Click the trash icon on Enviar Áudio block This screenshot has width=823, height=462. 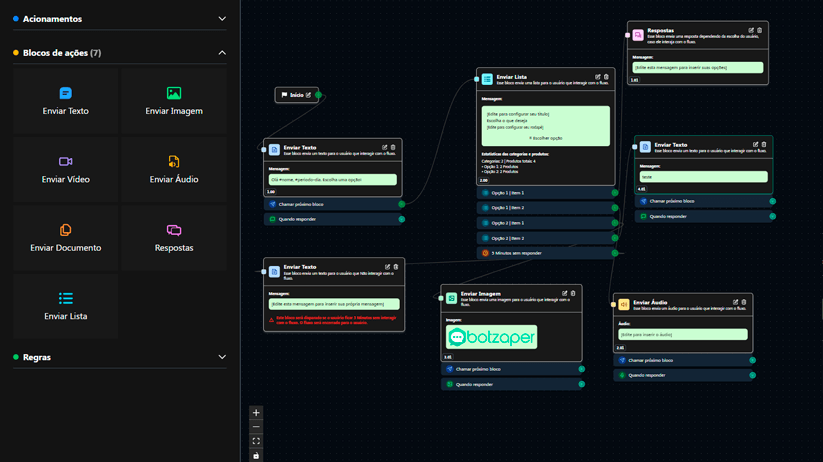click(744, 302)
